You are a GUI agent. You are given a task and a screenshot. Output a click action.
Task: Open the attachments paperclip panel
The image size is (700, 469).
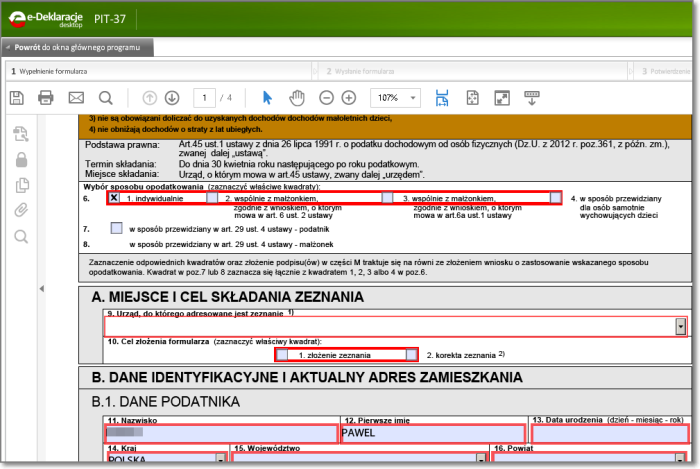coord(20,210)
